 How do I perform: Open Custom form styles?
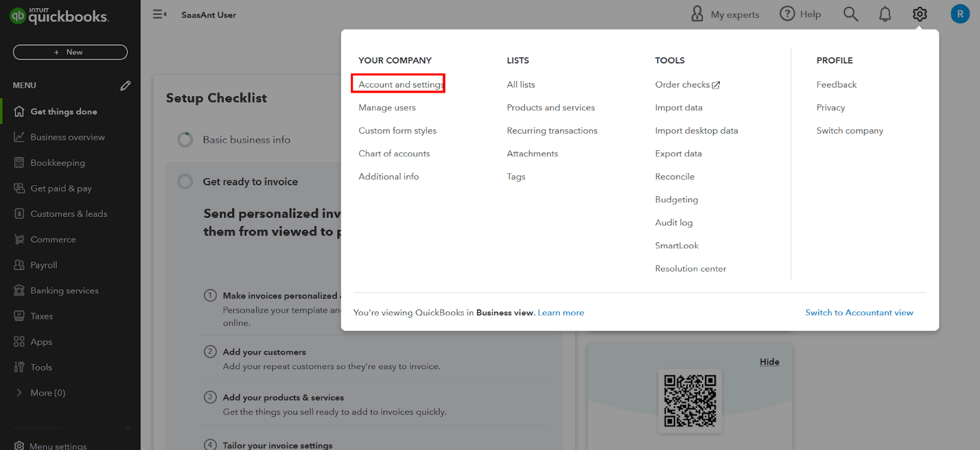pos(398,131)
